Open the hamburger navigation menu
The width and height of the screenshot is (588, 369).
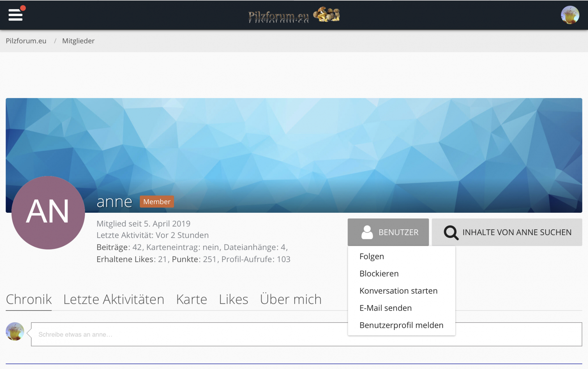coord(15,15)
